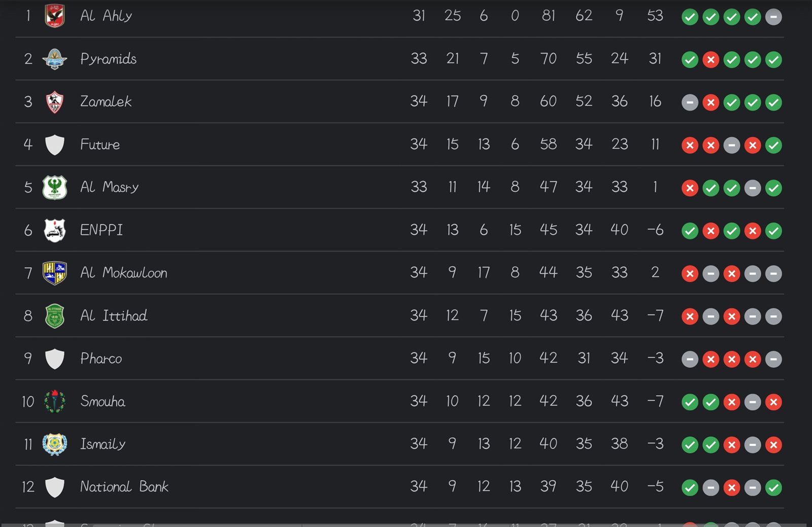Viewport: 812px width, 527px height.
Task: Click the Al Masry green crest
Action: point(54,188)
